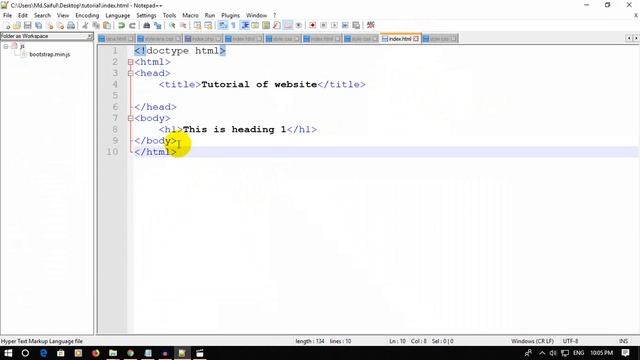Image resolution: width=640 pixels, height=360 pixels.
Task: Click the Save All toolbar icon
Action: coord(38,25)
